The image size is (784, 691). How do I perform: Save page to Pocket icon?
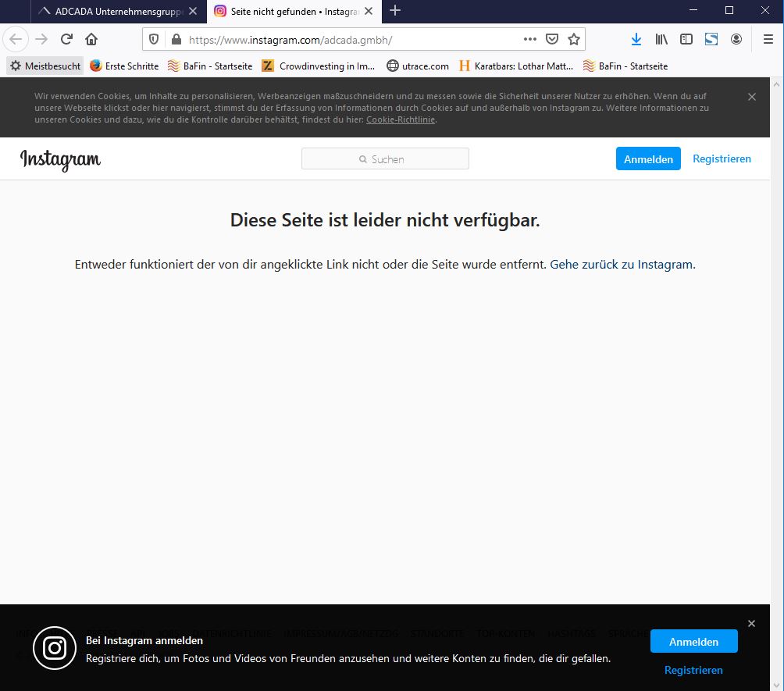pyautogui.click(x=552, y=39)
